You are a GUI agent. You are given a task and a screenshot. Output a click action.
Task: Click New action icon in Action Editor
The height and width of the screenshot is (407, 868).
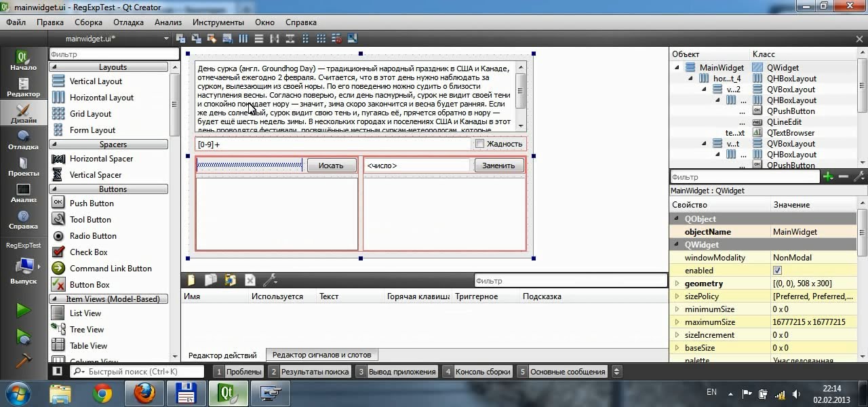(x=192, y=280)
